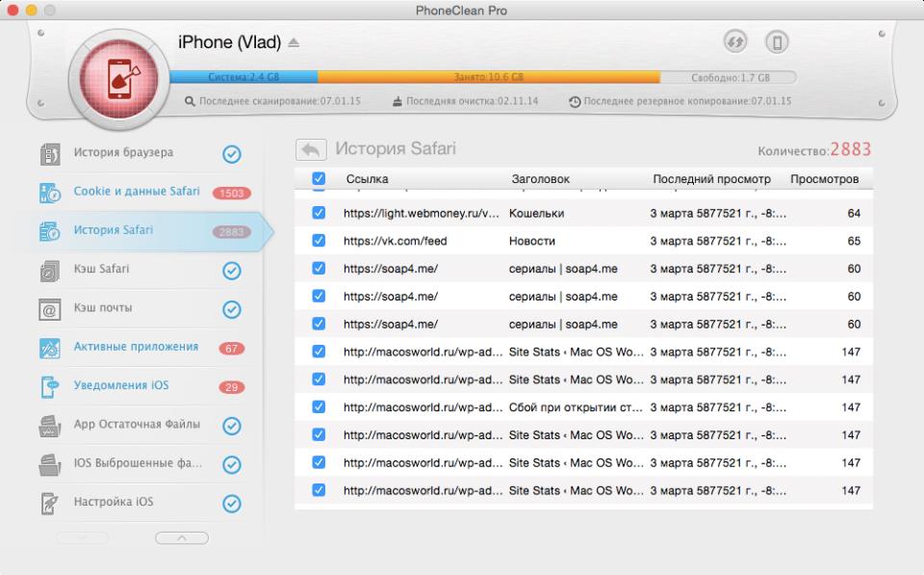Click the blue Система 2.4 GB bar segment
Image resolution: width=924 pixels, height=575 pixels.
[x=244, y=77]
